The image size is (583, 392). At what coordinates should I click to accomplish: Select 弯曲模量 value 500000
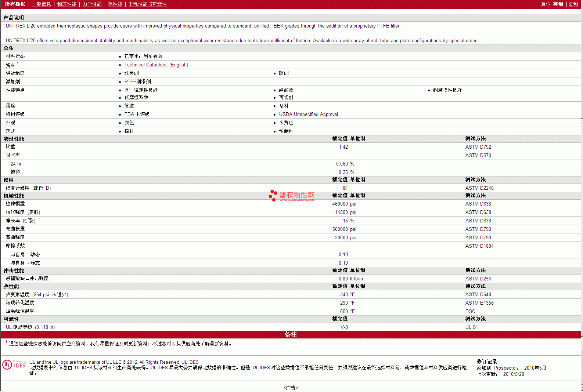tap(340, 229)
